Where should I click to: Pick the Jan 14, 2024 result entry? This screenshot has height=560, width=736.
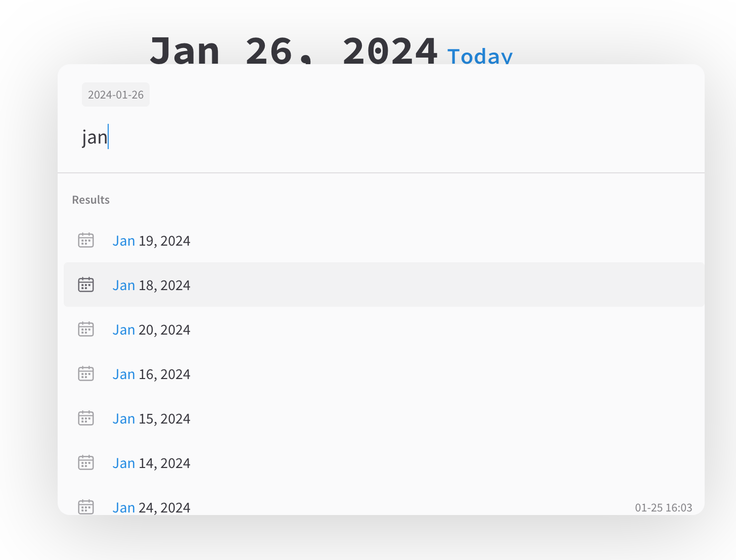(151, 463)
